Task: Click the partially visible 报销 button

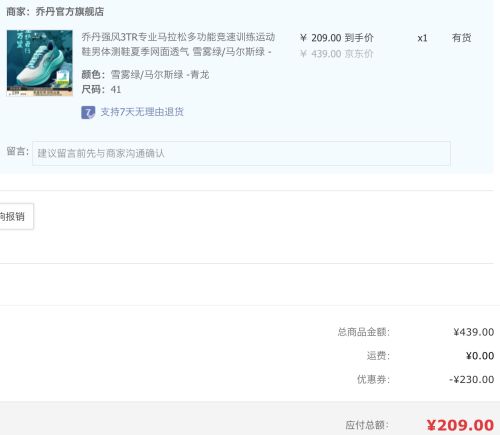Action: click(15, 217)
